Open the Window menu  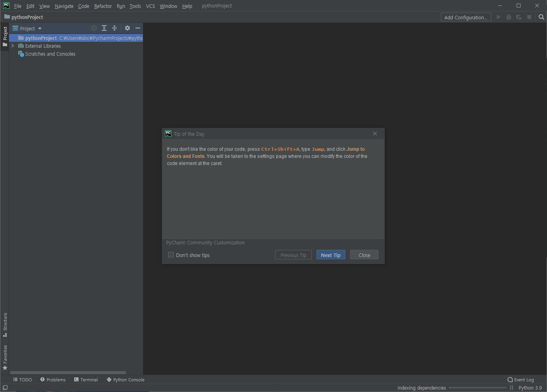(x=169, y=6)
